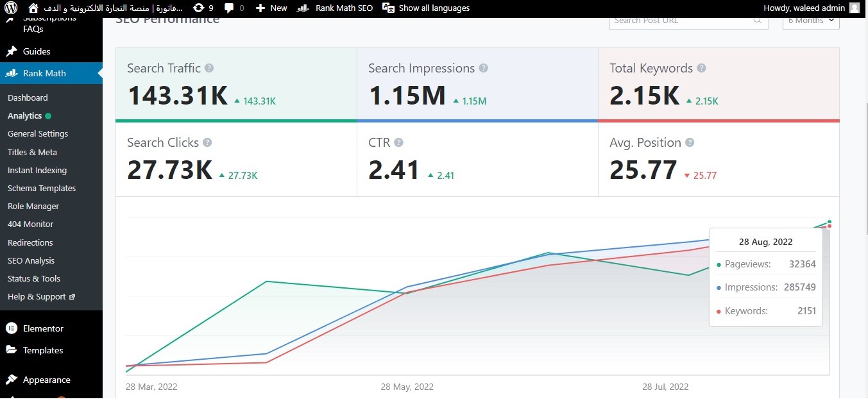Click the Search Impressions help icon
This screenshot has height=413, width=868.
pos(483,68)
